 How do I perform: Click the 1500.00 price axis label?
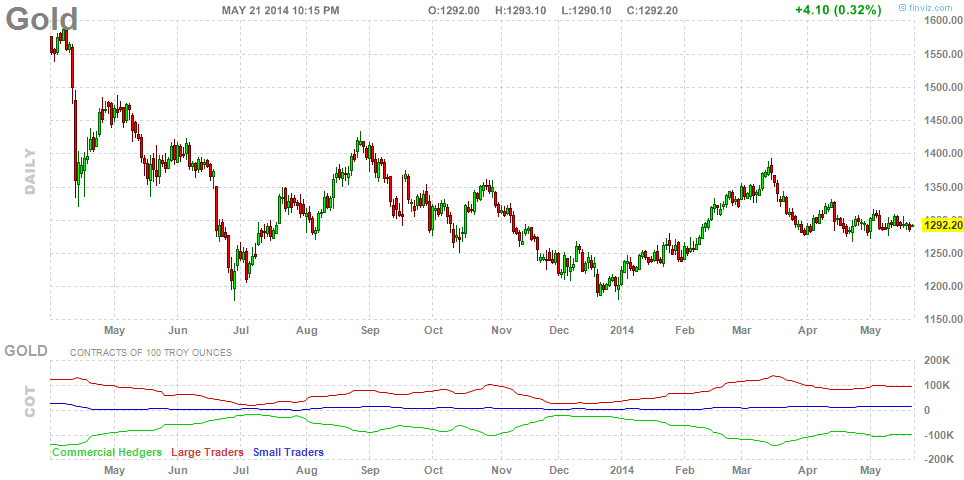[942, 88]
